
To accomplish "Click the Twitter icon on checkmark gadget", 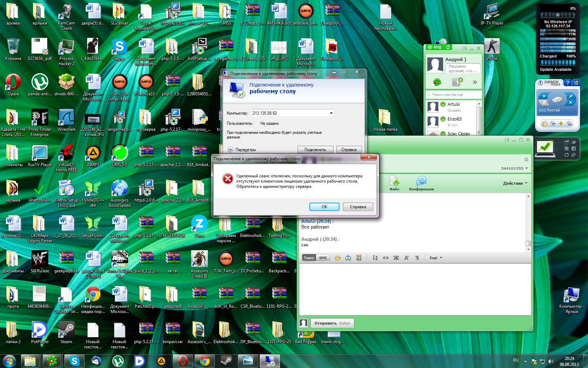I will coord(573,143).
